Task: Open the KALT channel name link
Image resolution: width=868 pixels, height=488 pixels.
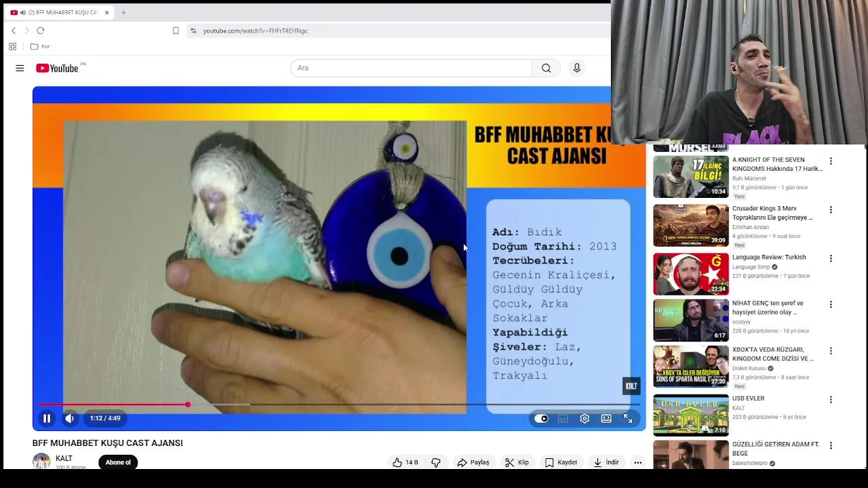Action: coord(64,458)
